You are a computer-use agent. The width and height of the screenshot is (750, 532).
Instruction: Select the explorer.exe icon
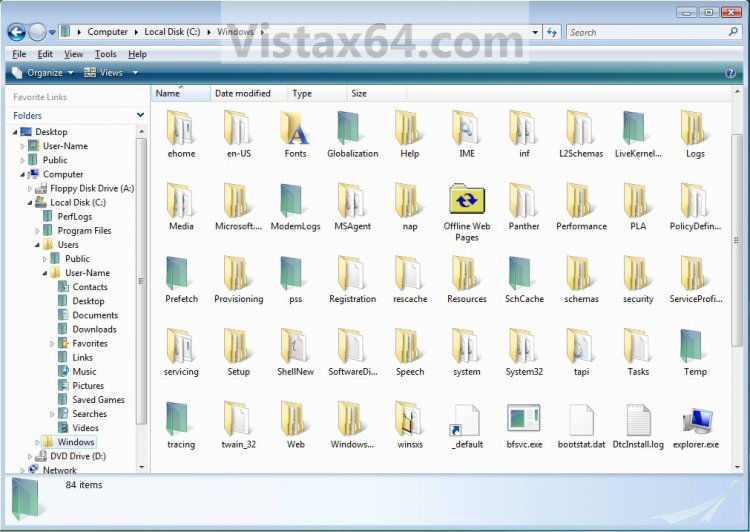click(x=697, y=421)
